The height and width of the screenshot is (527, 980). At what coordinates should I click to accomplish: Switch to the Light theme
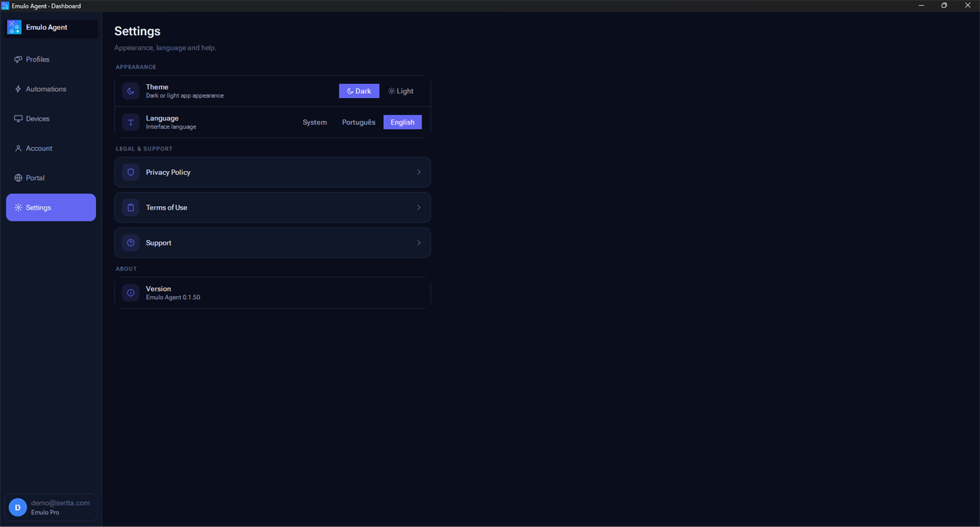pyautogui.click(x=401, y=91)
